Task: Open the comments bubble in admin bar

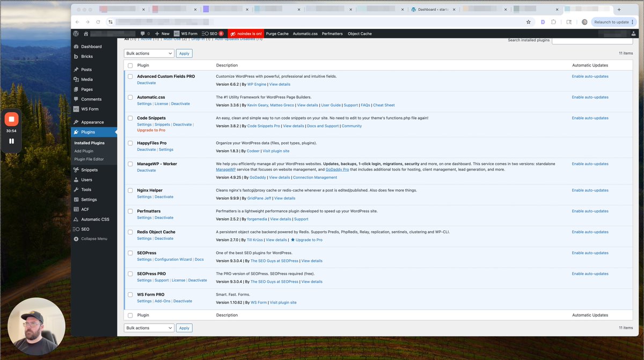Action: (145, 33)
